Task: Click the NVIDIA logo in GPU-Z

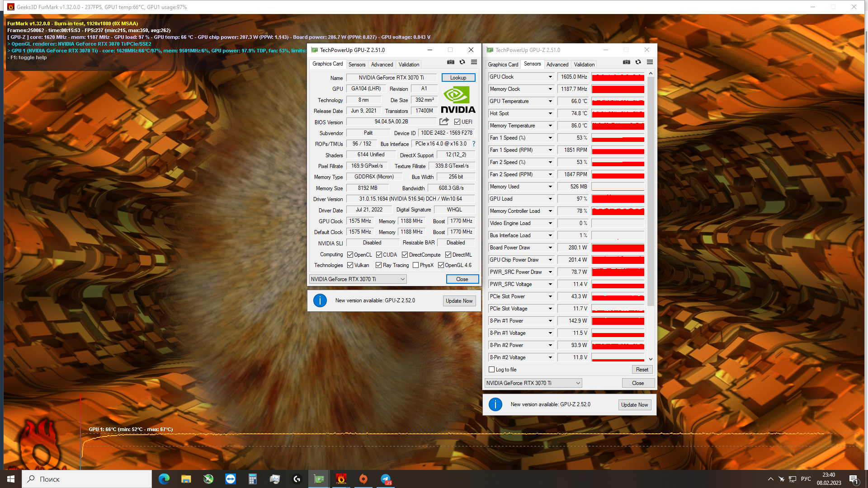Action: [458, 100]
